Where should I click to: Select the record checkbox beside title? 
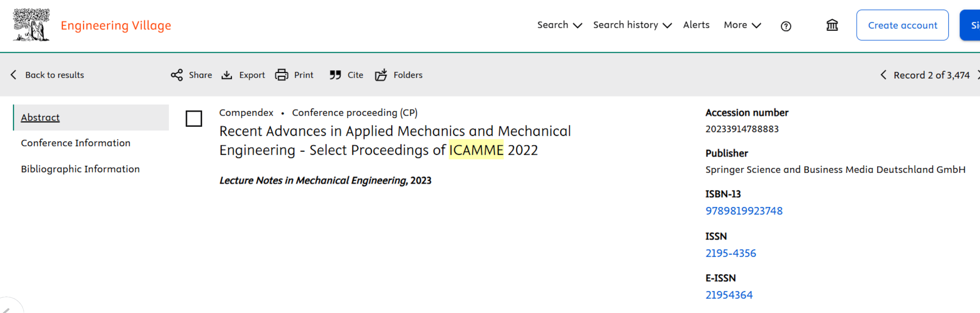point(194,119)
